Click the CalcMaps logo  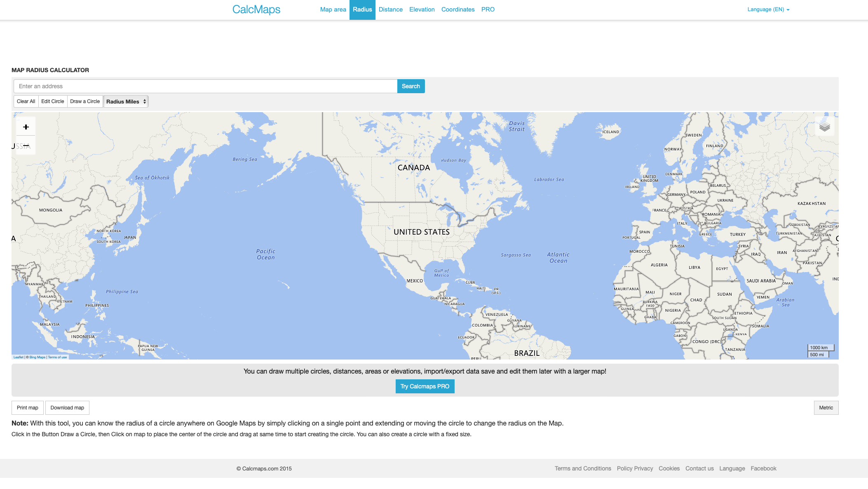(256, 9)
